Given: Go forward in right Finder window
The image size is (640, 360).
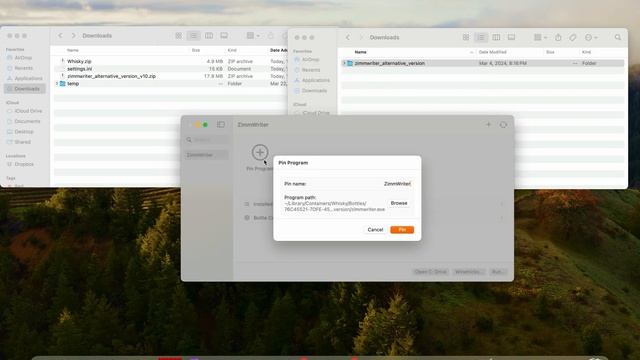Looking at the screenshot, I should (x=361, y=37).
